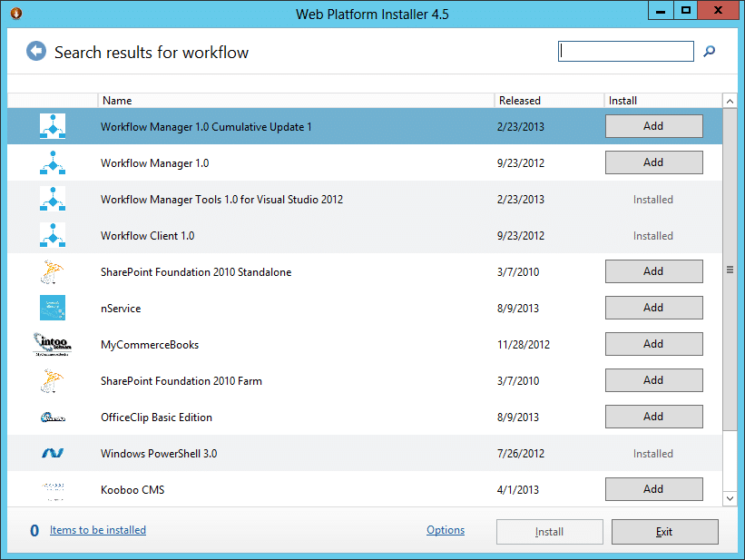Click Installed status for Windows PowerShell 3.0

coord(653,454)
